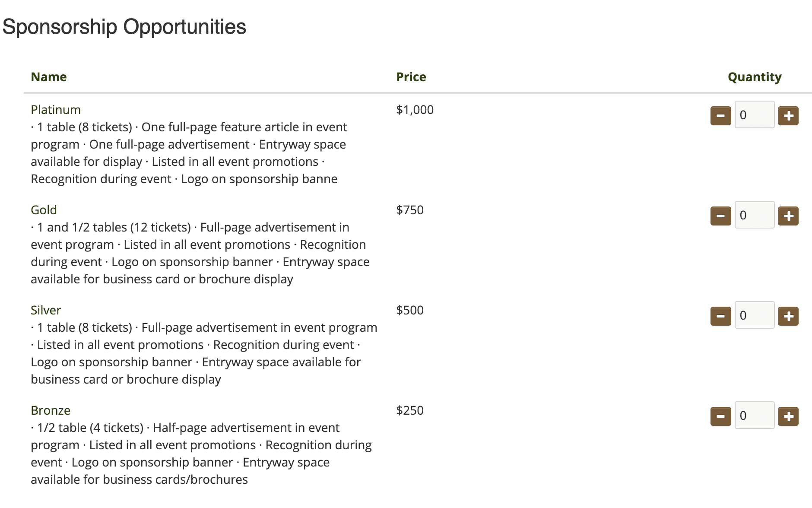Click the Price column header
The height and width of the screenshot is (508, 812).
click(x=411, y=77)
